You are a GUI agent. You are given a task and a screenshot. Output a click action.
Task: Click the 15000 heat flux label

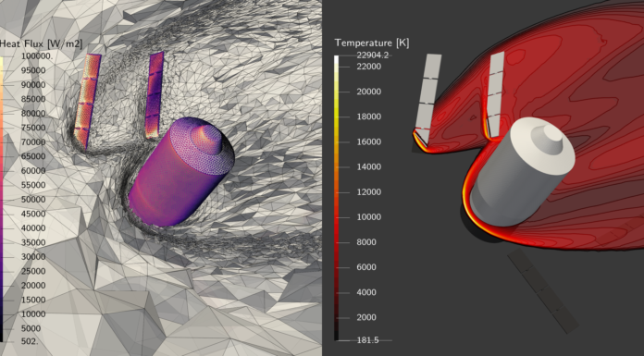click(x=33, y=300)
